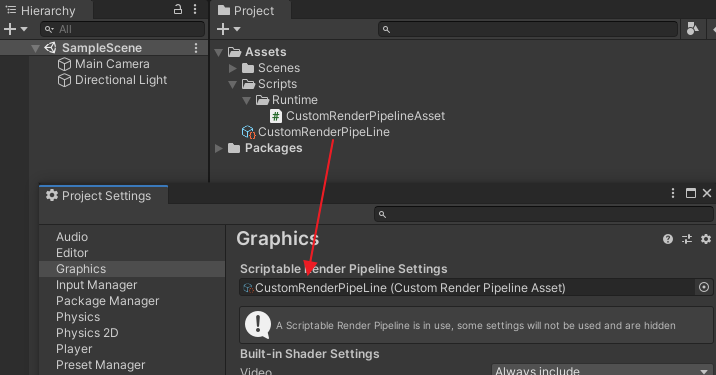Click the Project create plus button

[222, 29]
